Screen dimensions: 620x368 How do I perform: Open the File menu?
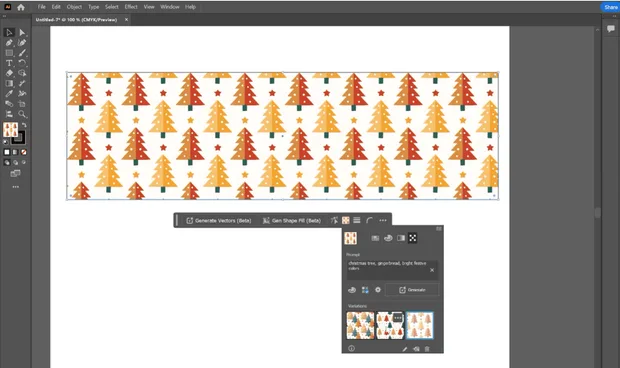pyautogui.click(x=42, y=7)
